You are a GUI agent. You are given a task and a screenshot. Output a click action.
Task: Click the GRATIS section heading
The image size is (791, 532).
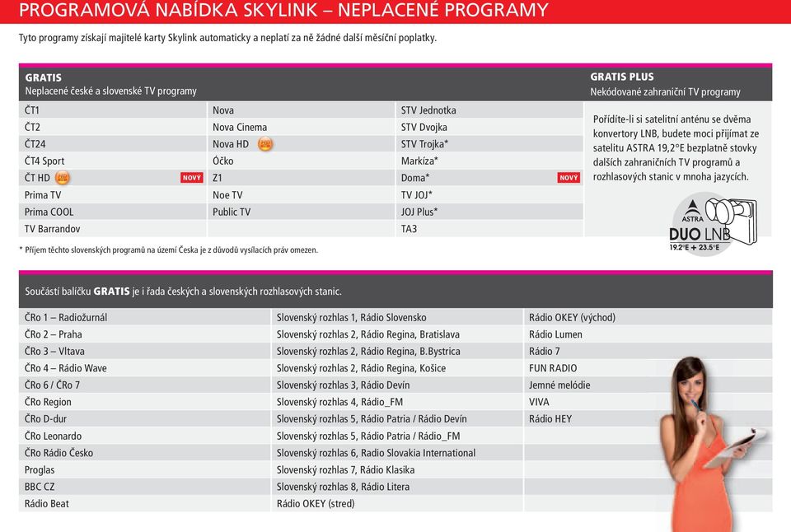44,77
